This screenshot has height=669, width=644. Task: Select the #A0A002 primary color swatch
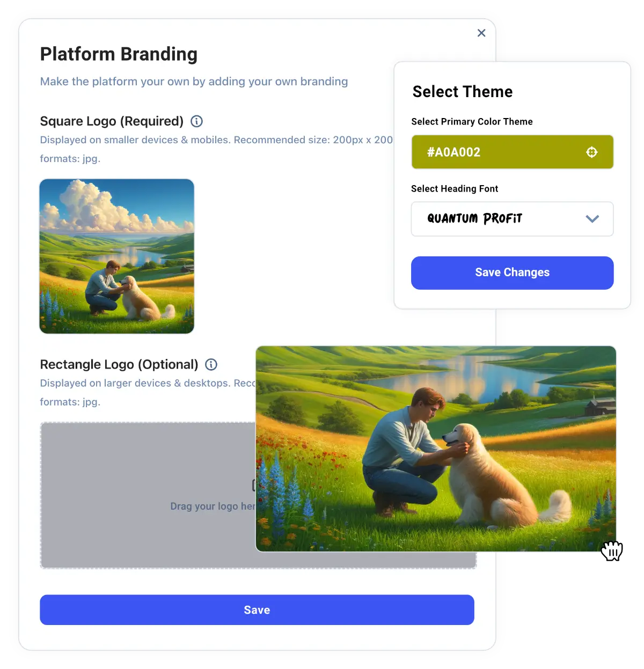512,152
